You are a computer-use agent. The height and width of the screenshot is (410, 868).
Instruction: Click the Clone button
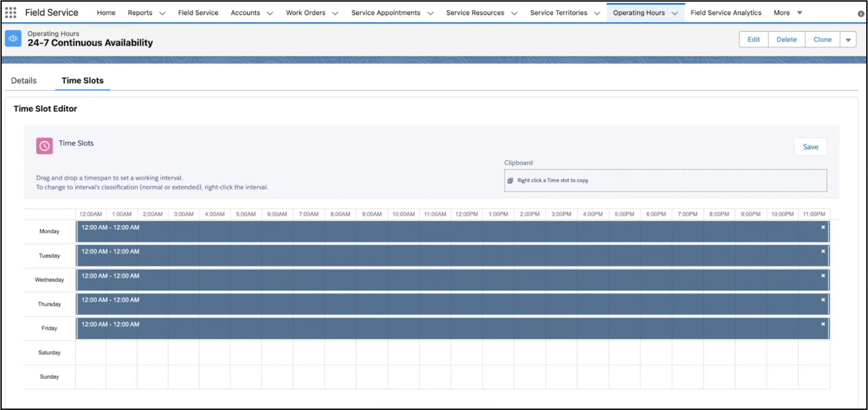pyautogui.click(x=822, y=40)
